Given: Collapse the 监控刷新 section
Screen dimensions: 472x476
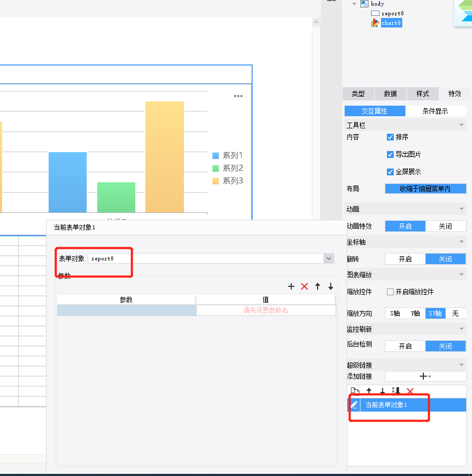Looking at the screenshot, I should click(461, 329).
